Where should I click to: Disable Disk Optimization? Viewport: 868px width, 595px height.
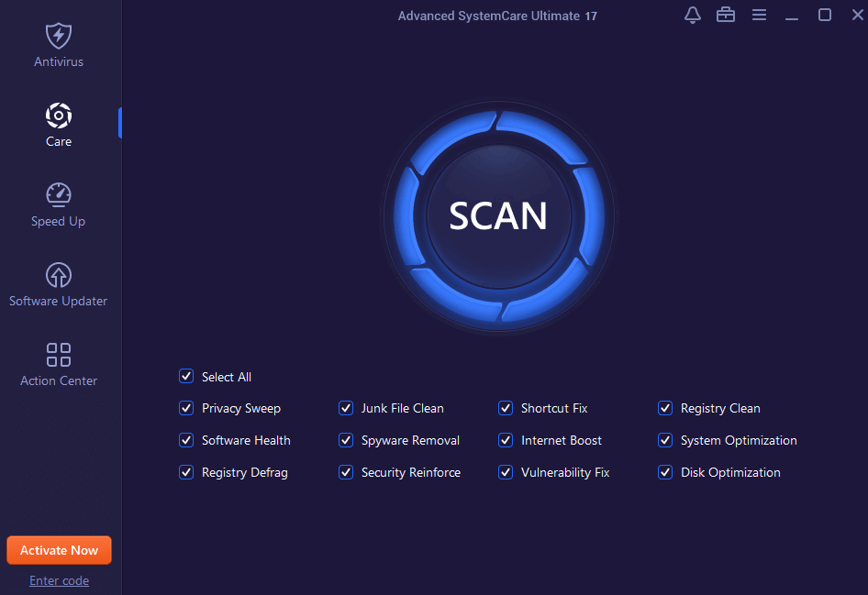point(664,472)
